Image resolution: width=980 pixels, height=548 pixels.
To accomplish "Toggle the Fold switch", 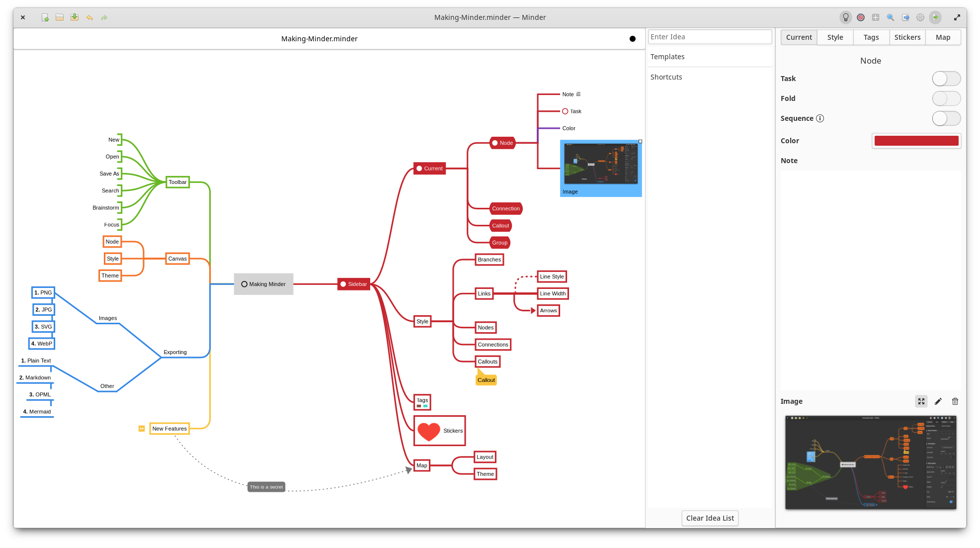I will (946, 98).
